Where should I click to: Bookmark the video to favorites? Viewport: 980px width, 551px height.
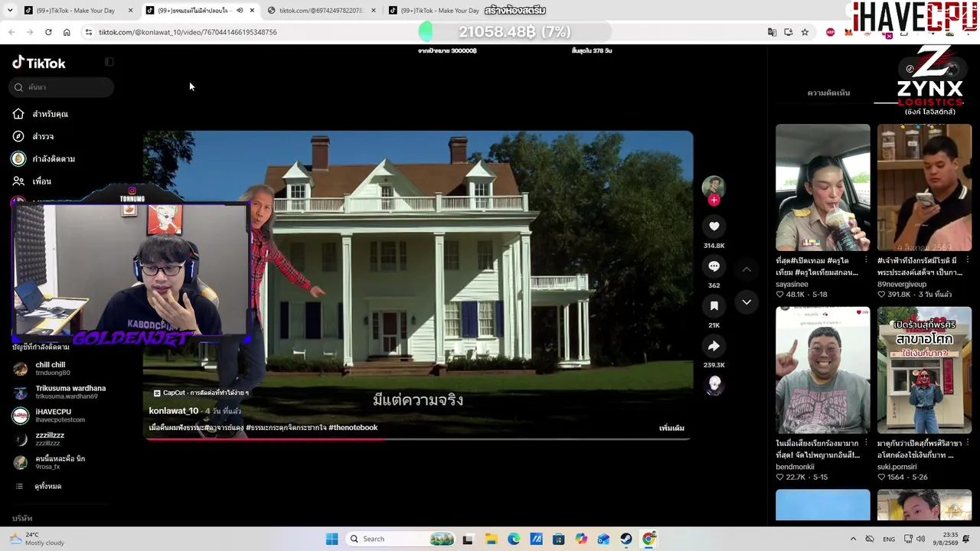[x=714, y=306]
